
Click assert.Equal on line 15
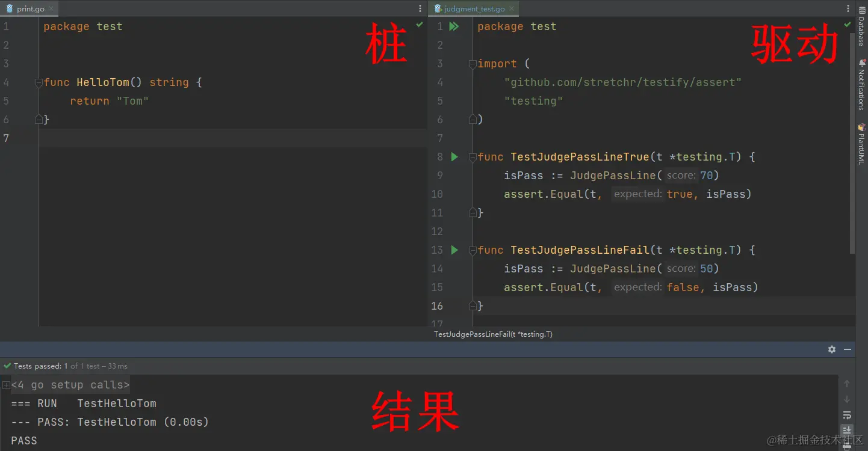coord(544,287)
